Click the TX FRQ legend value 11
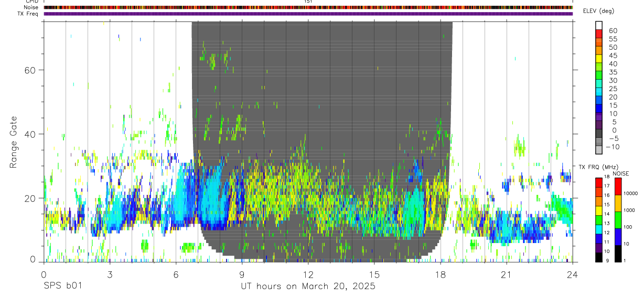The width and height of the screenshot is (644, 297). click(607, 242)
